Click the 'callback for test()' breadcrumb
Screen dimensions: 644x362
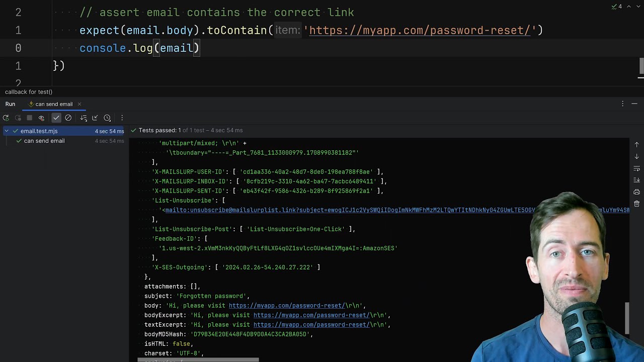[29, 92]
